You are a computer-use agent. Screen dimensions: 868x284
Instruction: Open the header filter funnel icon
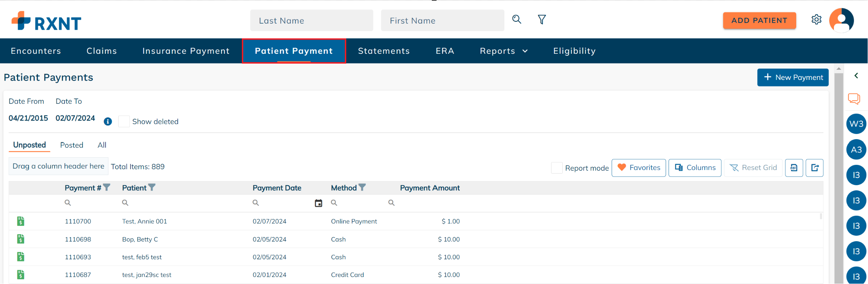542,20
